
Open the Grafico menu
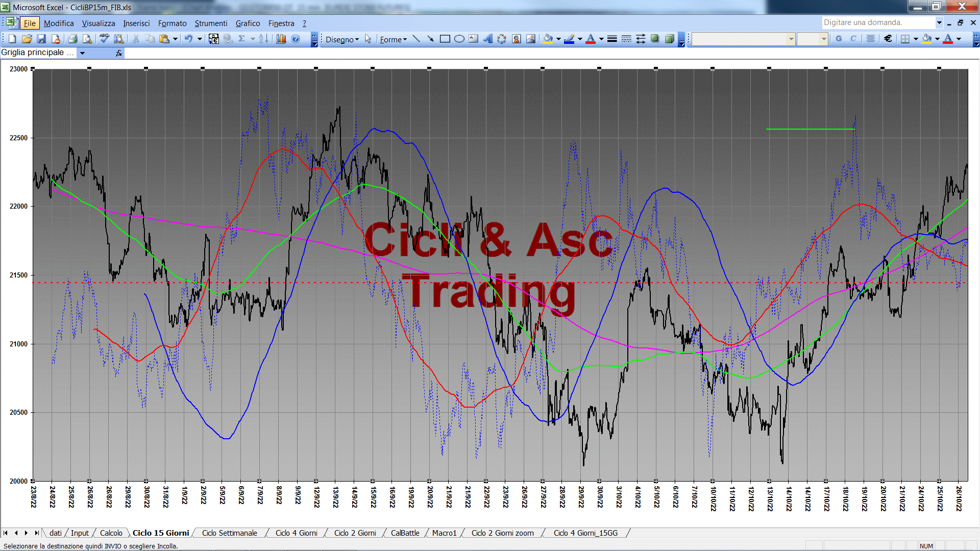(248, 23)
